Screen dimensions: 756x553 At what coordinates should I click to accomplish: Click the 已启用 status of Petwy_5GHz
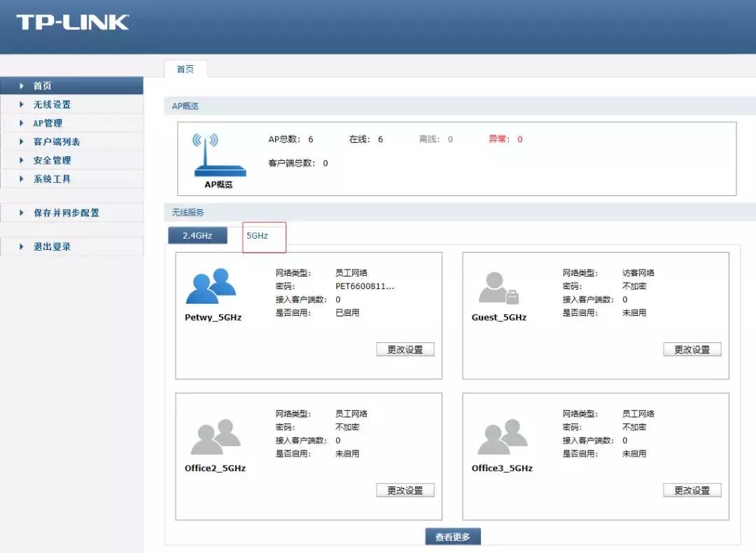[347, 312]
